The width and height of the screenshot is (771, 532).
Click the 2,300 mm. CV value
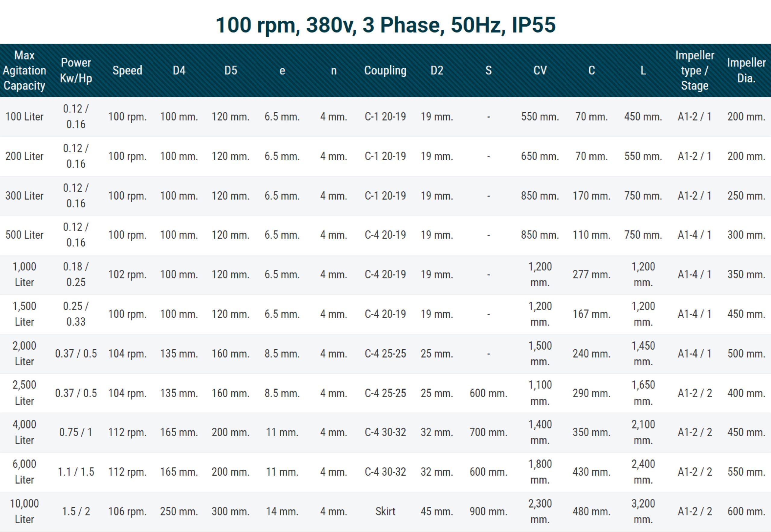[x=540, y=511]
